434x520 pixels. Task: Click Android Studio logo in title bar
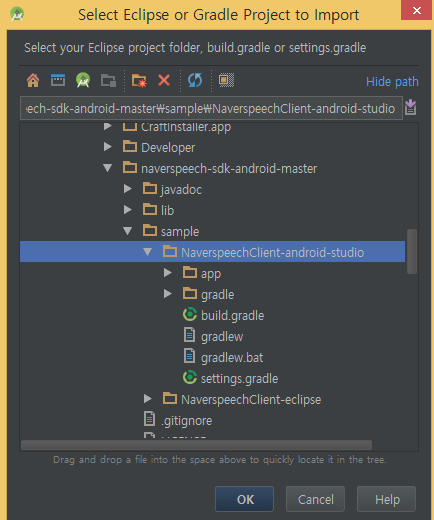pyautogui.click(x=17, y=14)
